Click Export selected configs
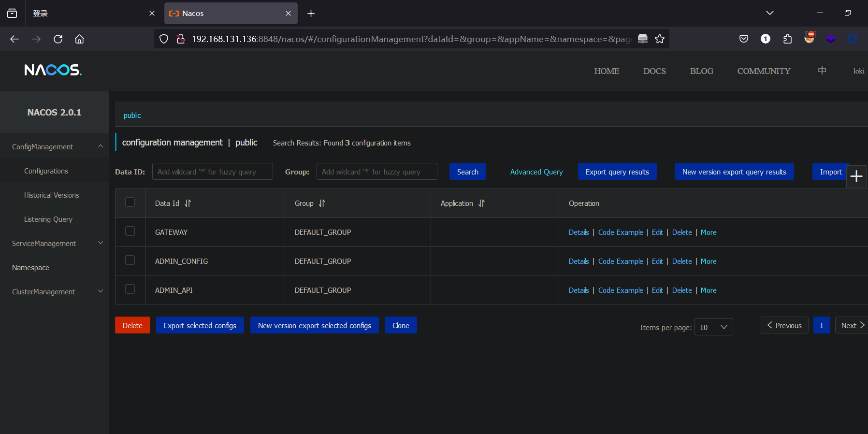Viewport: 868px width, 434px height. click(x=200, y=325)
